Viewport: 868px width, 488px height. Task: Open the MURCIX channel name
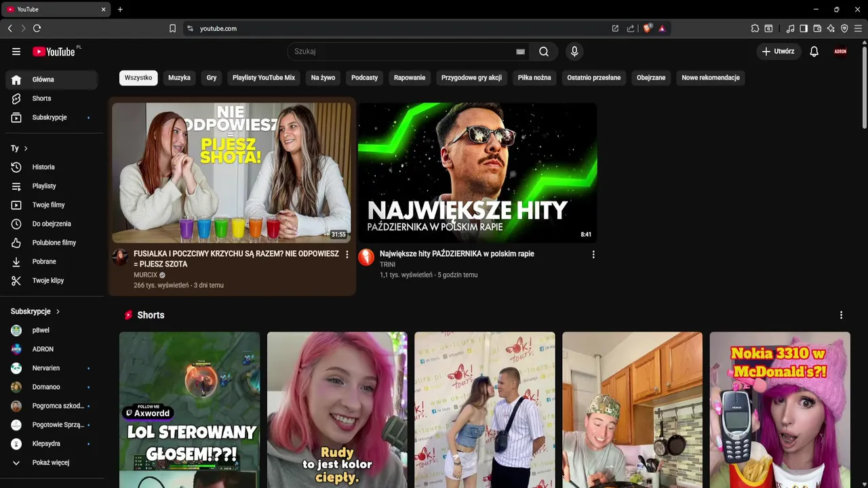(145, 275)
